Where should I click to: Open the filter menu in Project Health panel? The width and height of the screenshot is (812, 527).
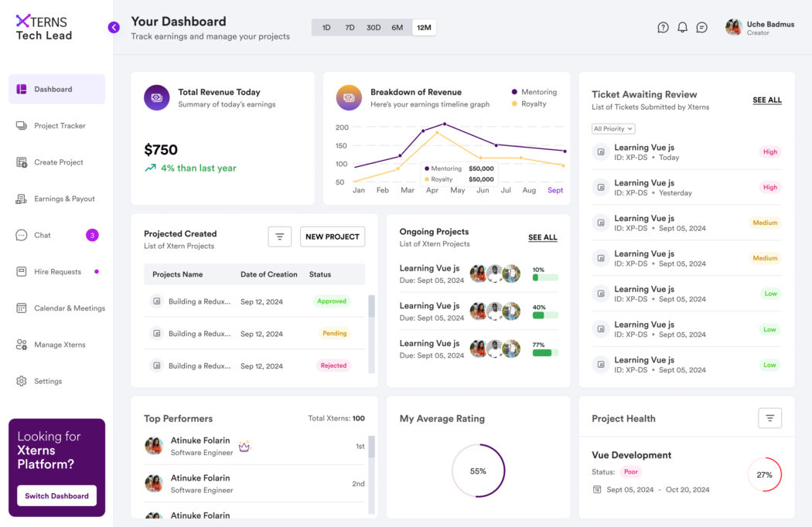coord(769,417)
